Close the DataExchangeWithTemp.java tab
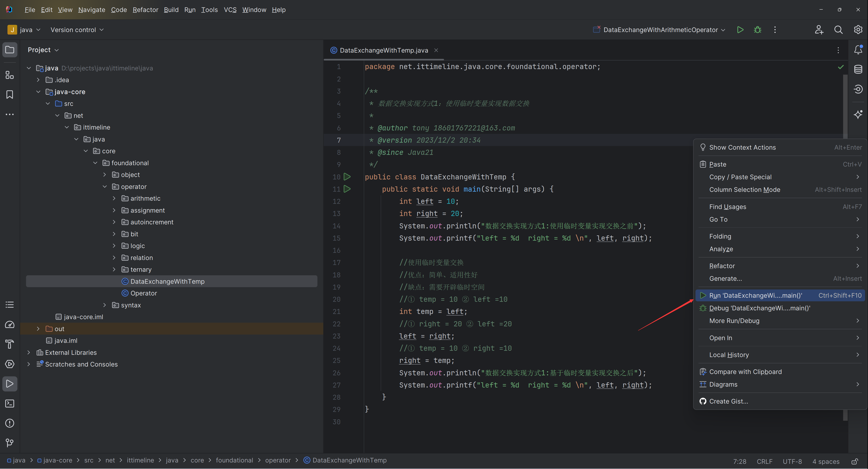This screenshot has height=469, width=868. (436, 50)
